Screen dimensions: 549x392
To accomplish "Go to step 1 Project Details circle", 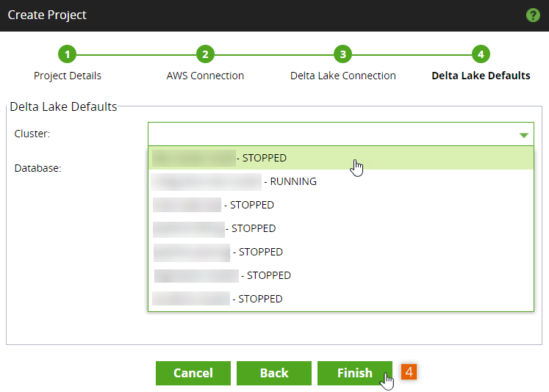I will 67,54.
